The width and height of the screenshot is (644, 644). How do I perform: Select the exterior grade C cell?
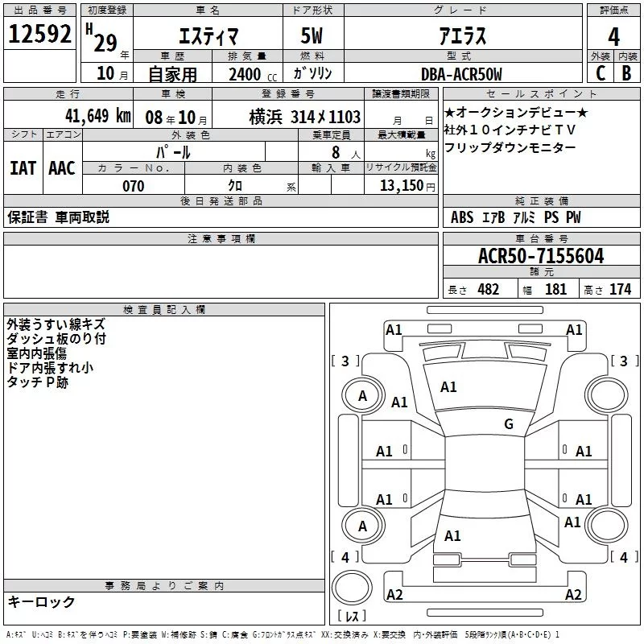pos(600,73)
